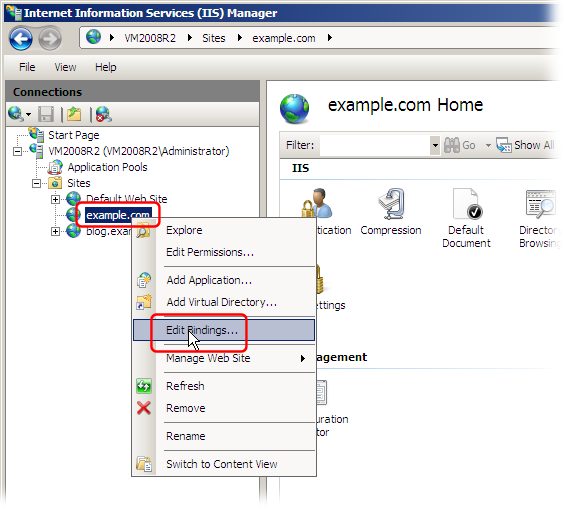Collapse the Sites tree node
The height and width of the screenshot is (509, 564).
point(36,183)
